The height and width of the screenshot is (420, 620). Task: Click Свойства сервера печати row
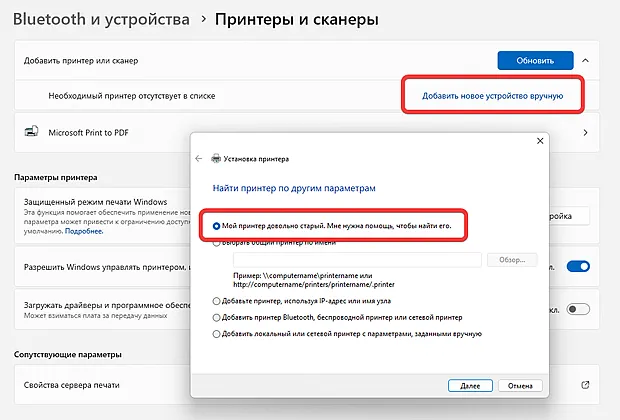307,385
